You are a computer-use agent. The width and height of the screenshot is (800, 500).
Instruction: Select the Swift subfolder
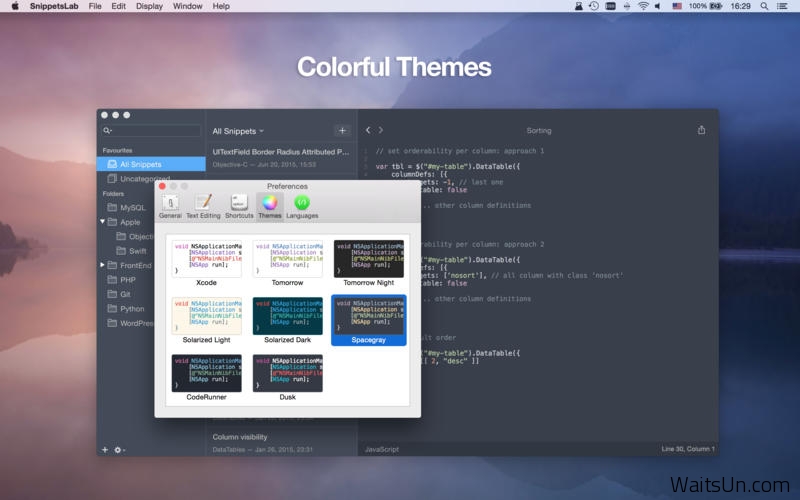(132, 251)
